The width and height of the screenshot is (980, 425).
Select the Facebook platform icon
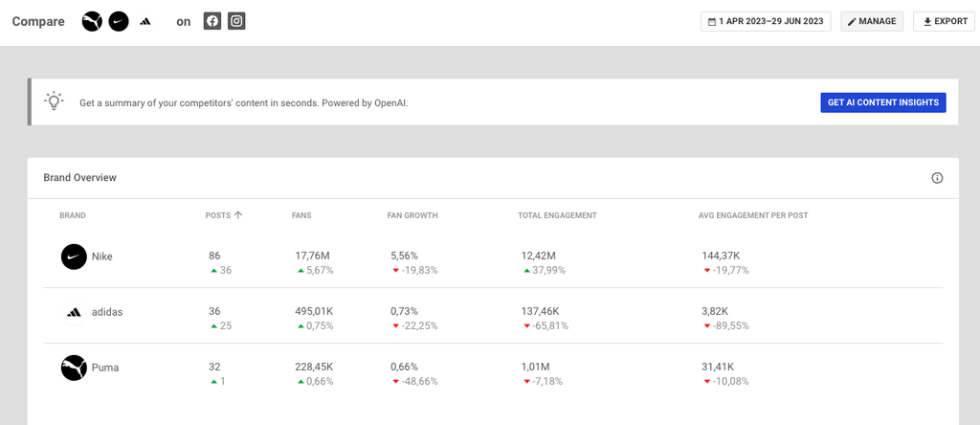pyautogui.click(x=212, y=21)
